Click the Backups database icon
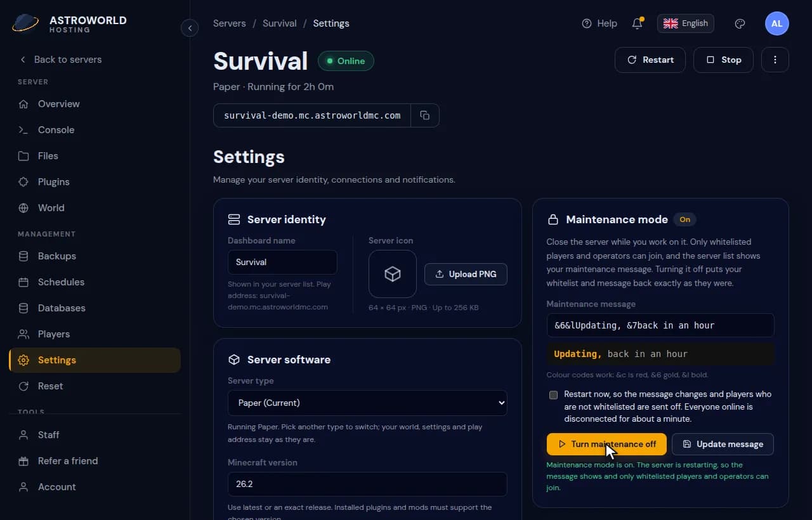812x520 pixels. click(23, 256)
